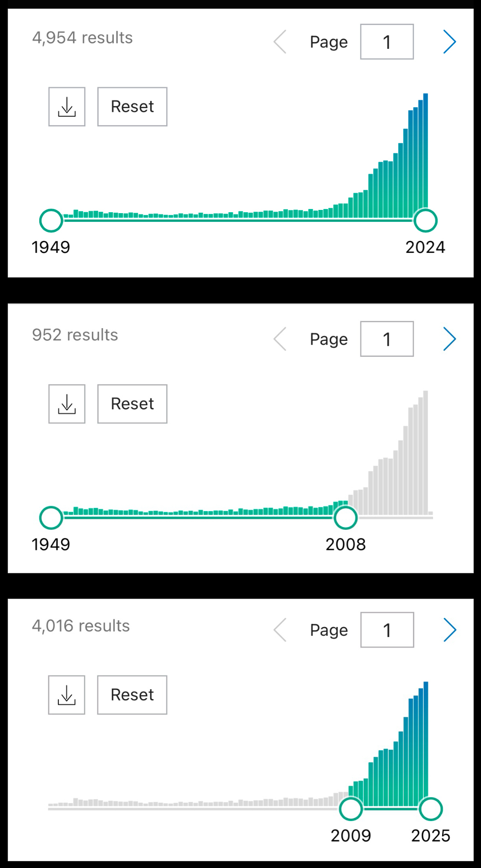Download results in the 952 results panel
The width and height of the screenshot is (481, 868).
click(x=67, y=404)
